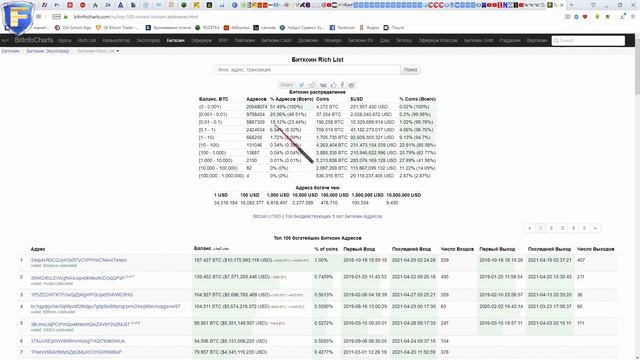Open the Курсы menu item
Viewport: 640px width, 360px height.
64,40
